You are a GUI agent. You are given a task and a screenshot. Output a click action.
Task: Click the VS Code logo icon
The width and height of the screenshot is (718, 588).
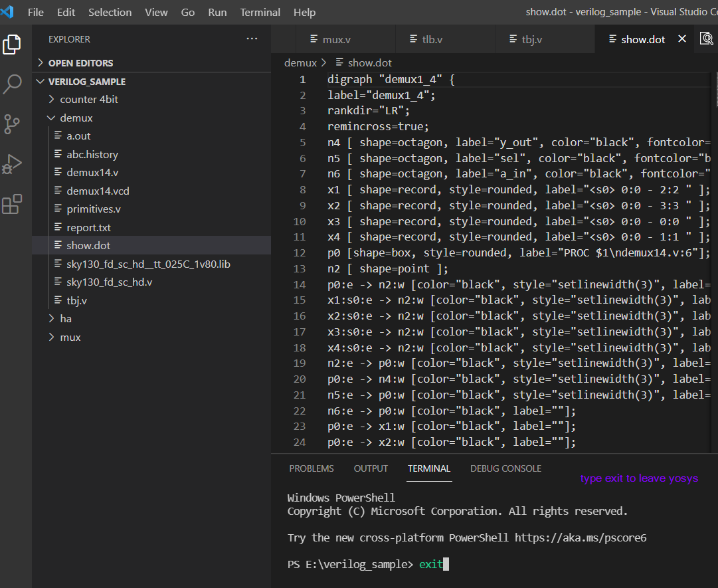click(7, 11)
